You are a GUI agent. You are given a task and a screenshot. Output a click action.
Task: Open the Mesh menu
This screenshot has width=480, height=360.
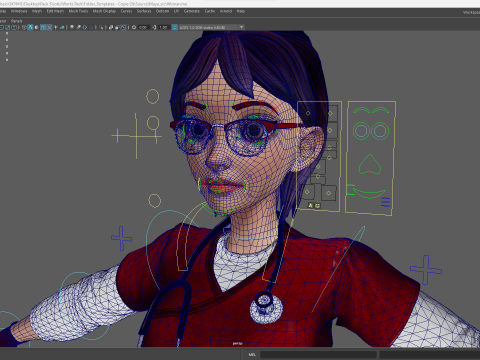[x=37, y=11]
